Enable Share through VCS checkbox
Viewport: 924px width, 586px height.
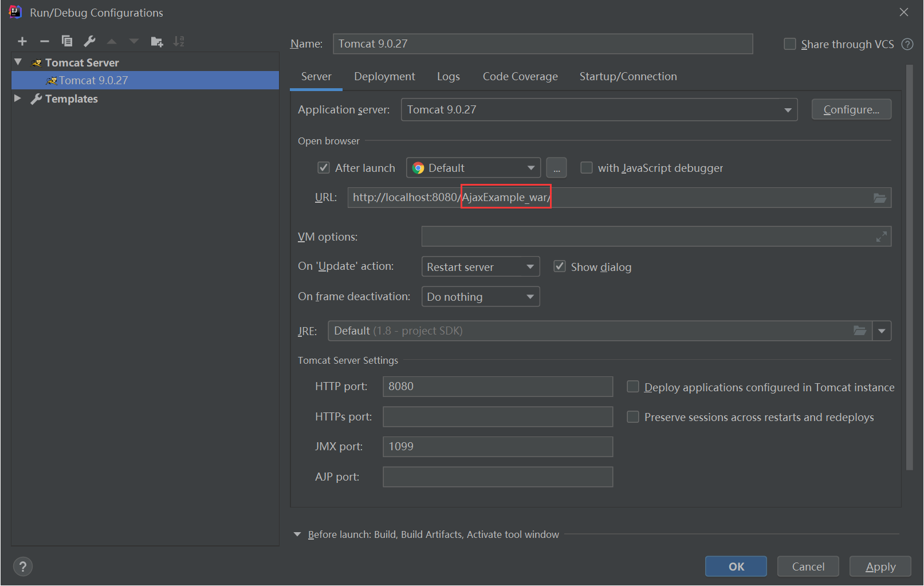[790, 44]
